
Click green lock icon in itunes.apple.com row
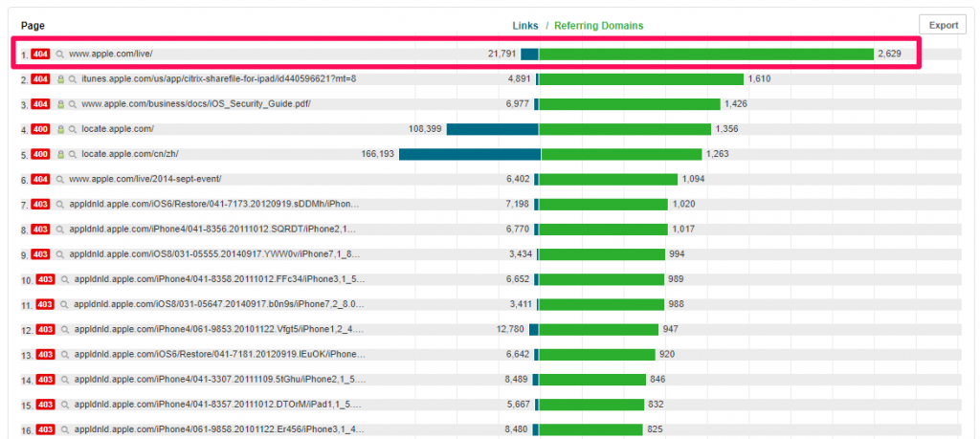pyautogui.click(x=60, y=79)
